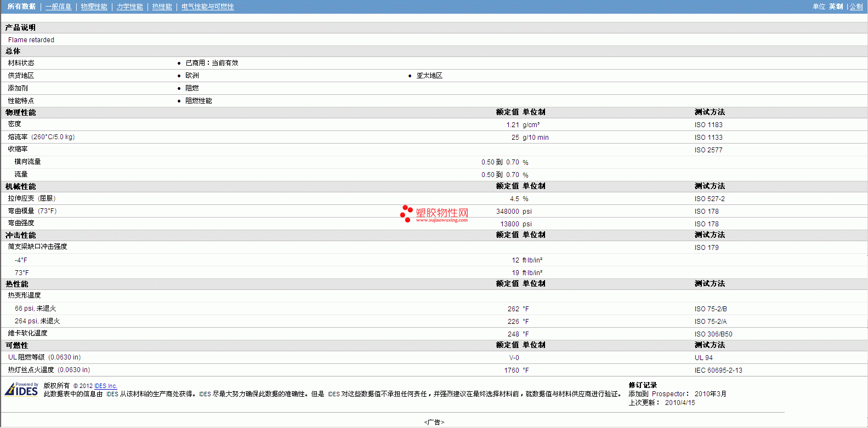The height and width of the screenshot is (428, 868).
Task: Jump to 力学性能 section
Action: (x=129, y=7)
